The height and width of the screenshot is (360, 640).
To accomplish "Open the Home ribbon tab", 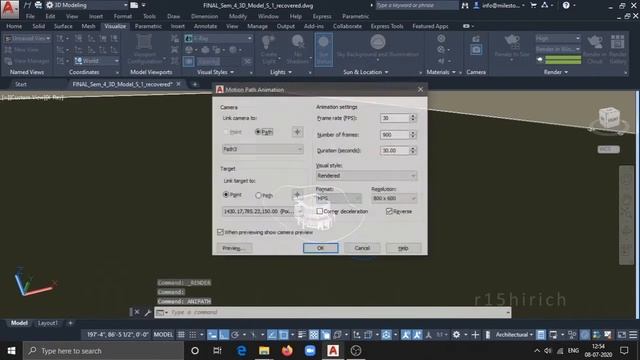I will pyautogui.click(x=14, y=26).
